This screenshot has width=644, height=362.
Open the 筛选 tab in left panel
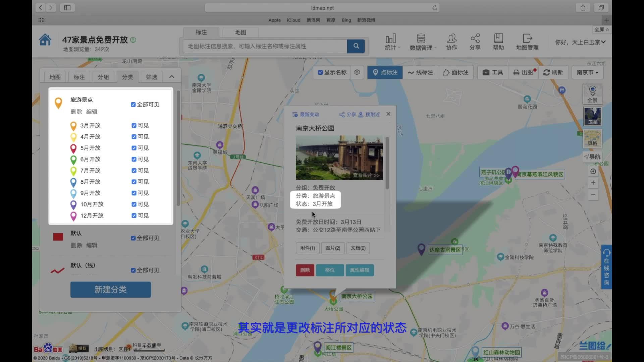152,77
